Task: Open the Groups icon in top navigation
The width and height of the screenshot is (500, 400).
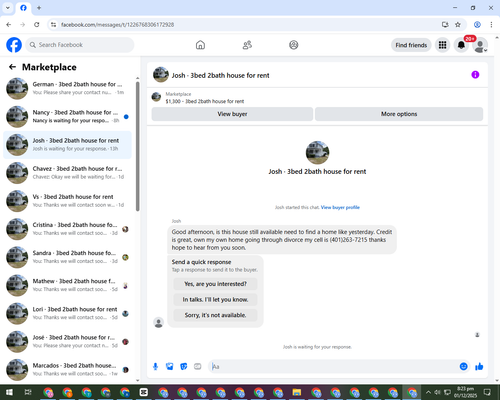Action: 294,45
